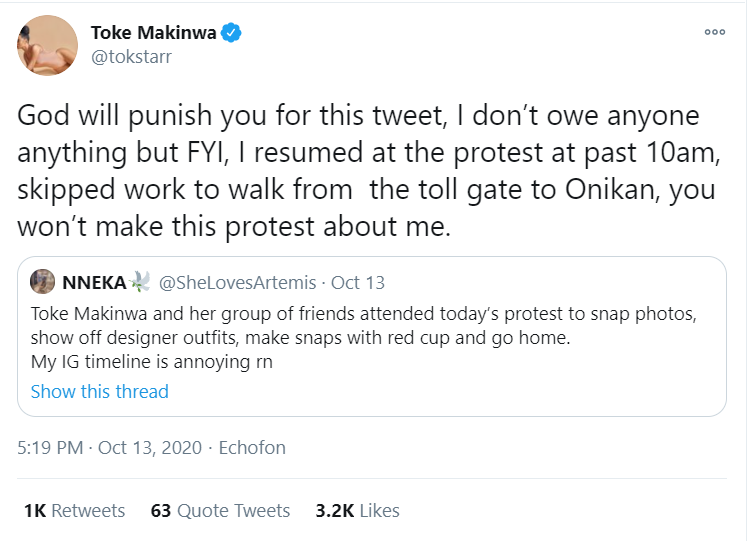The image size is (747, 541).
Task: Expand with Show this thread
Action: (100, 391)
